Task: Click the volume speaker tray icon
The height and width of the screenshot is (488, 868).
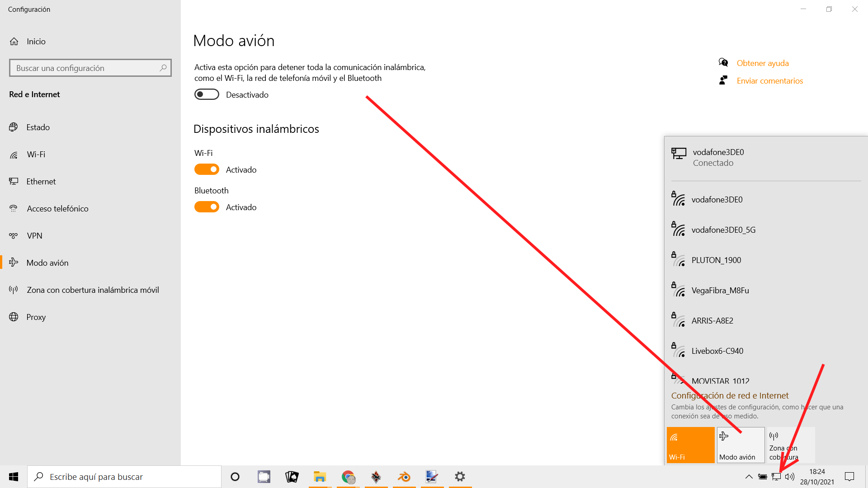Action: coord(790,477)
